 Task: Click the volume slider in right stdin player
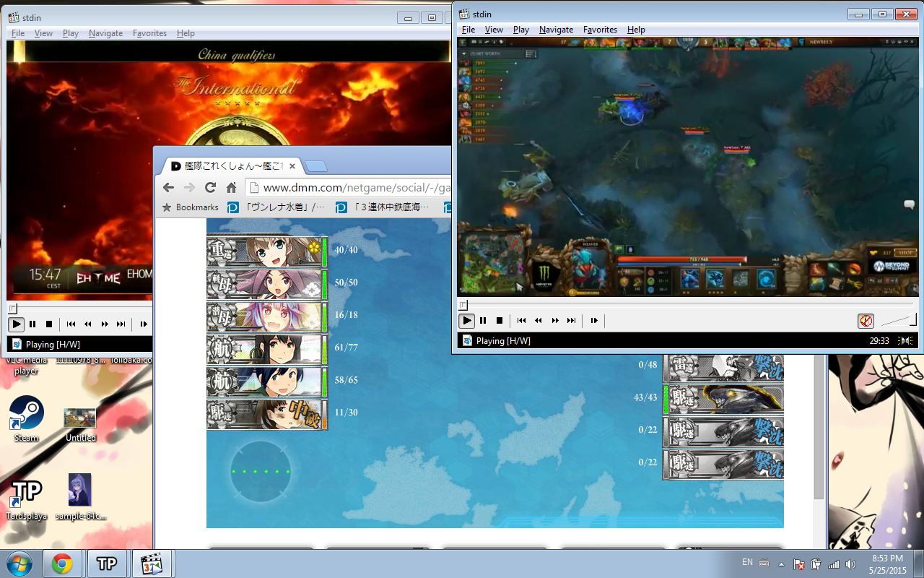[x=899, y=320]
